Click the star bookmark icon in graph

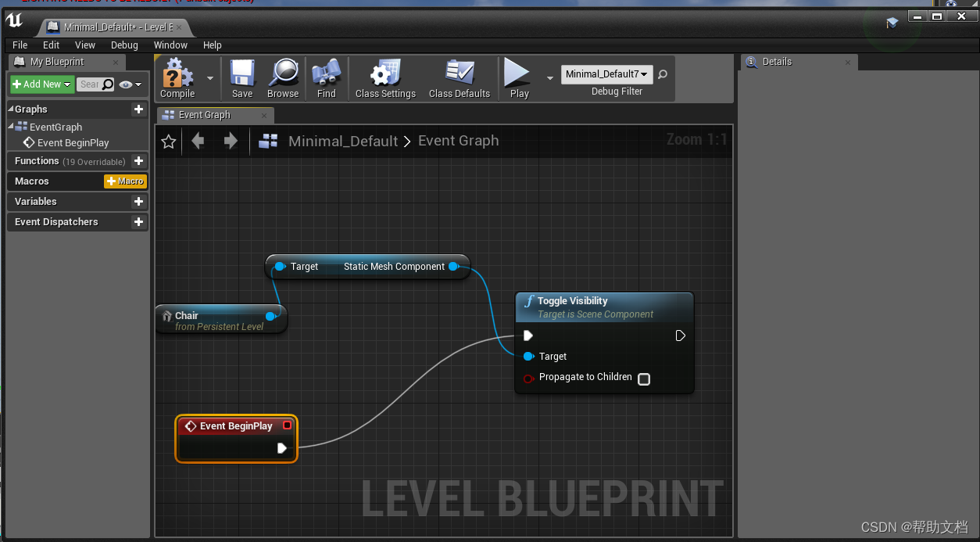pyautogui.click(x=168, y=141)
